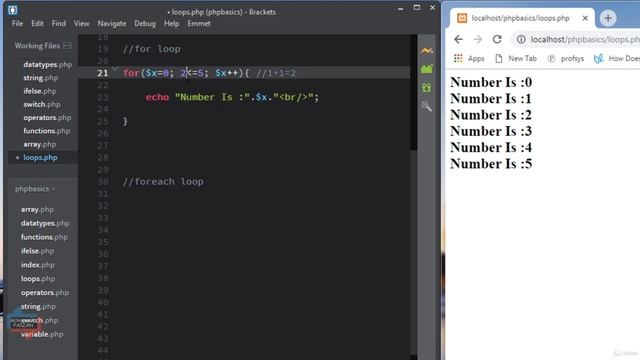Click 'Number Is :0' text in browser
The height and width of the screenshot is (360, 640).
(x=491, y=82)
